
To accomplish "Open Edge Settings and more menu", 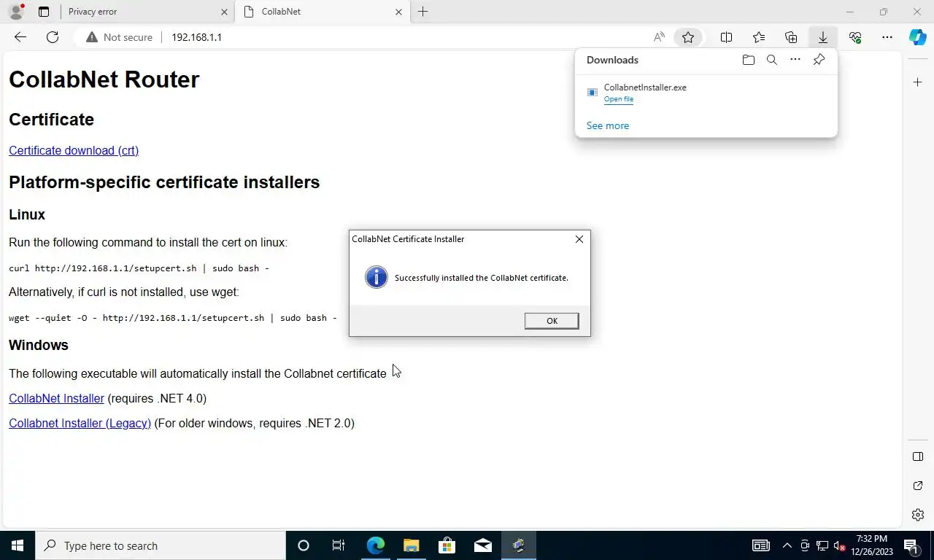I will (x=887, y=37).
